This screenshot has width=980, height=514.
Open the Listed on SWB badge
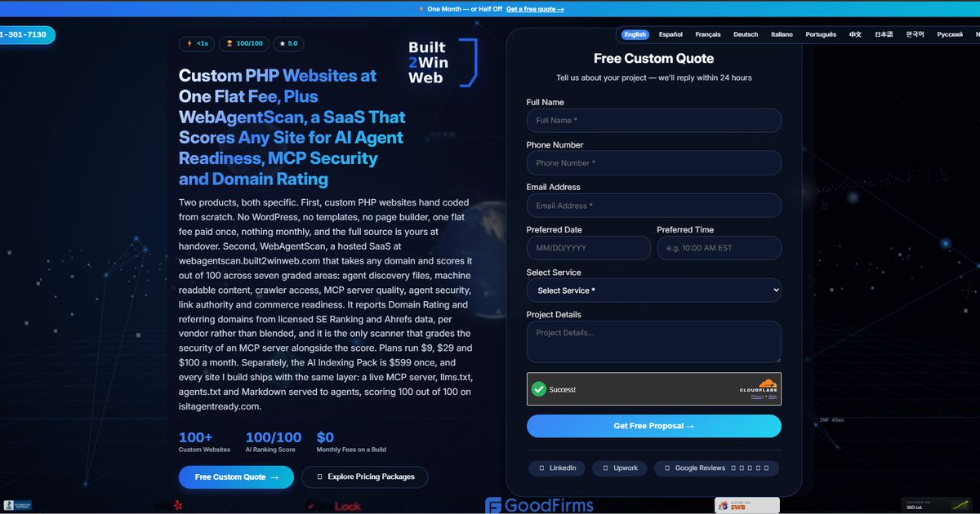click(x=746, y=506)
